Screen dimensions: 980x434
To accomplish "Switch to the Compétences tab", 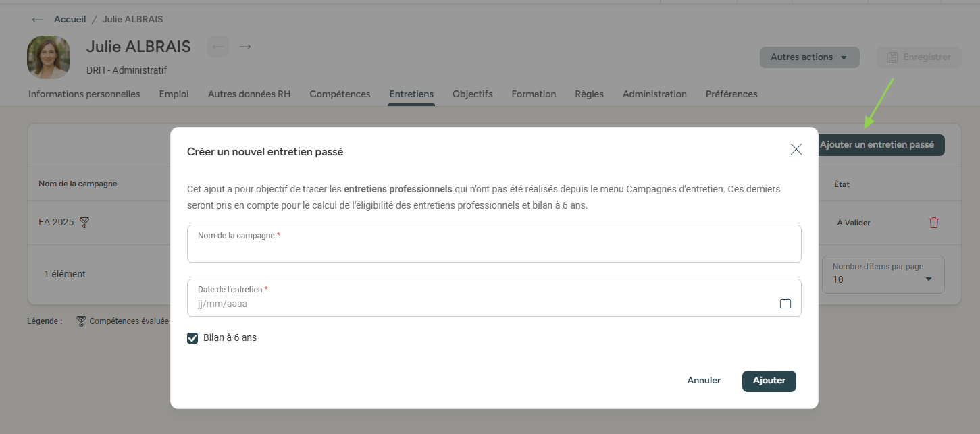I will tap(340, 94).
